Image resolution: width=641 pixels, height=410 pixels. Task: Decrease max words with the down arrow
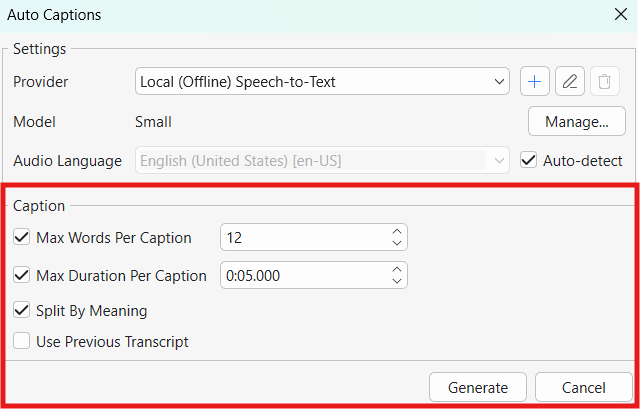[x=397, y=243]
